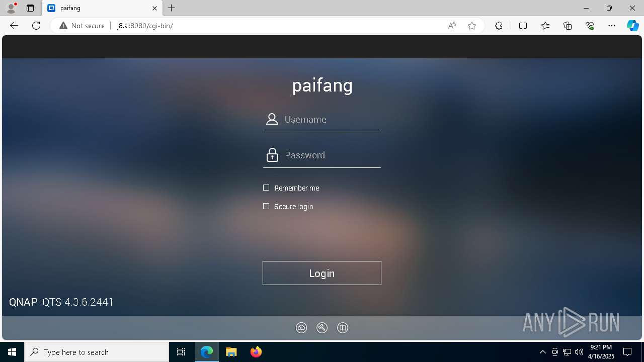Add page to favorites star icon
The height and width of the screenshot is (362, 644).
point(472,26)
